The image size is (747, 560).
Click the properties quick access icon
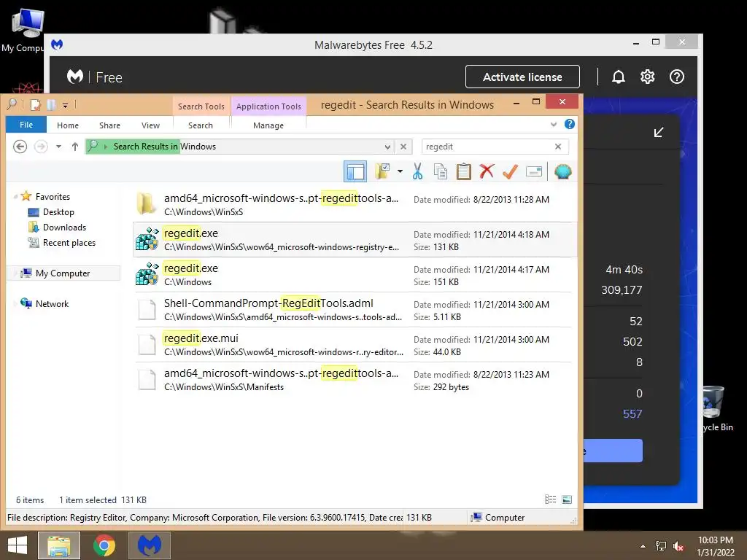[35, 105]
